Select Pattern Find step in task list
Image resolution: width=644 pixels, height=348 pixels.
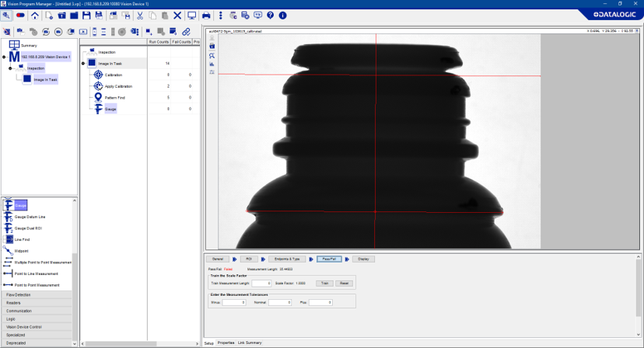[x=114, y=98]
